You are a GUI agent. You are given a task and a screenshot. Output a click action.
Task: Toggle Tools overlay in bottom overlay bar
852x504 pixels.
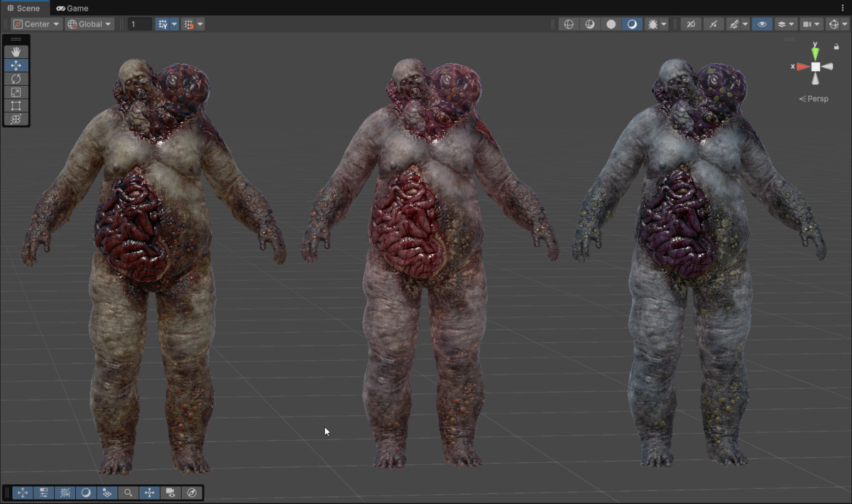coord(22,493)
